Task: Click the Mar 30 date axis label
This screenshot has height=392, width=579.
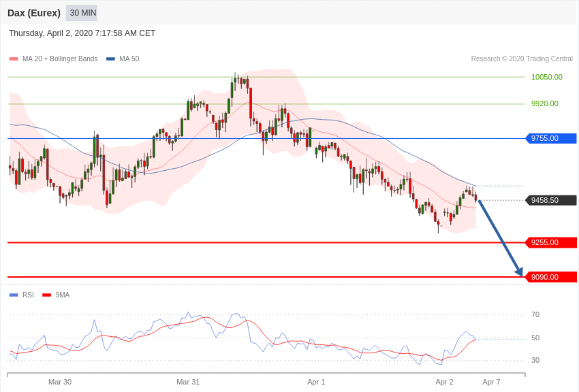Action: tap(60, 382)
